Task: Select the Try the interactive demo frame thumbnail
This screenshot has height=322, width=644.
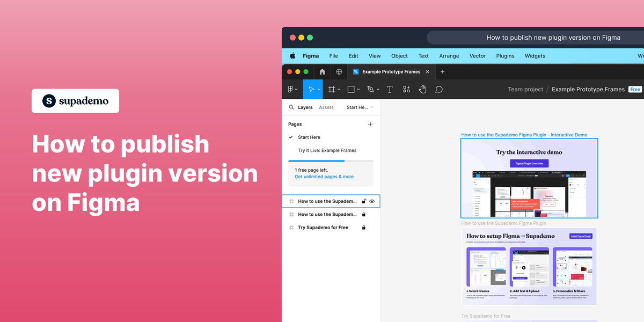Action: [529, 178]
